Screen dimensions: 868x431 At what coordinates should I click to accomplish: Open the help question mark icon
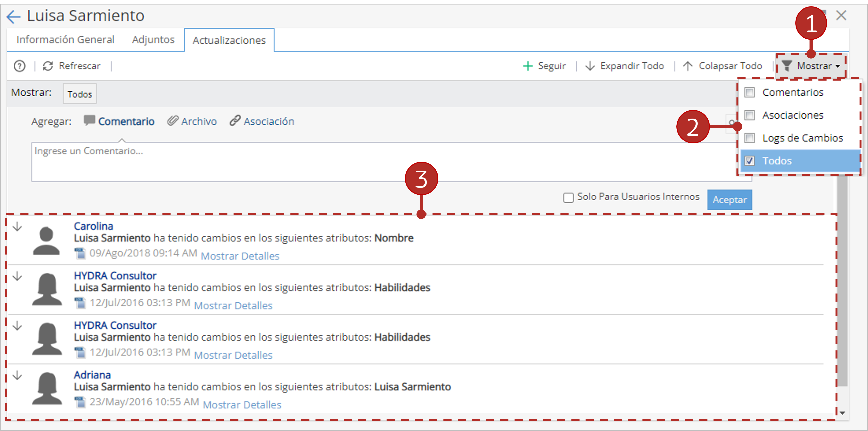click(x=19, y=66)
